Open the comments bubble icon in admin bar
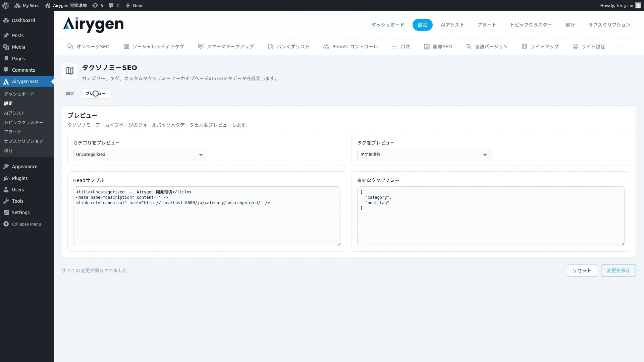Screen dimensions: 644x362 tap(111, 5)
